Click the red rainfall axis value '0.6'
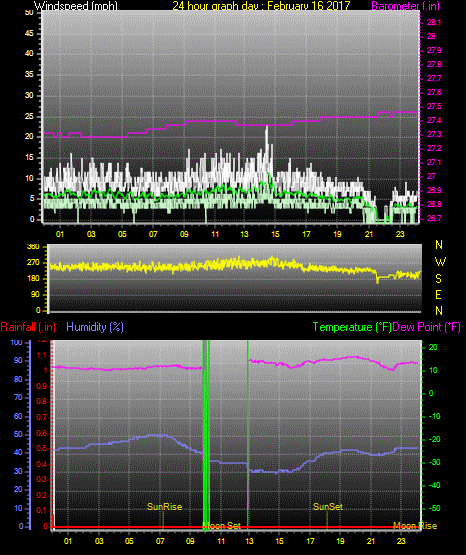Screen dimensions: 466x555 click(x=42, y=433)
